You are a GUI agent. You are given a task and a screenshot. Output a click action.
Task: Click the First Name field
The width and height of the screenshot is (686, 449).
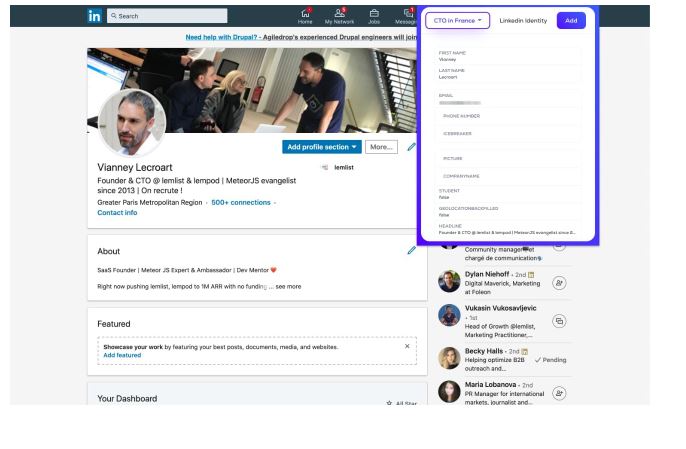509,56
